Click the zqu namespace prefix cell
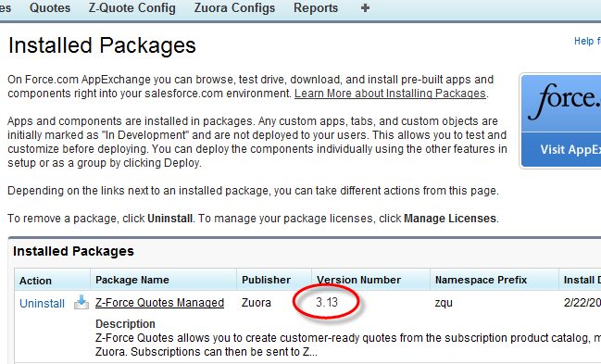 (x=444, y=303)
